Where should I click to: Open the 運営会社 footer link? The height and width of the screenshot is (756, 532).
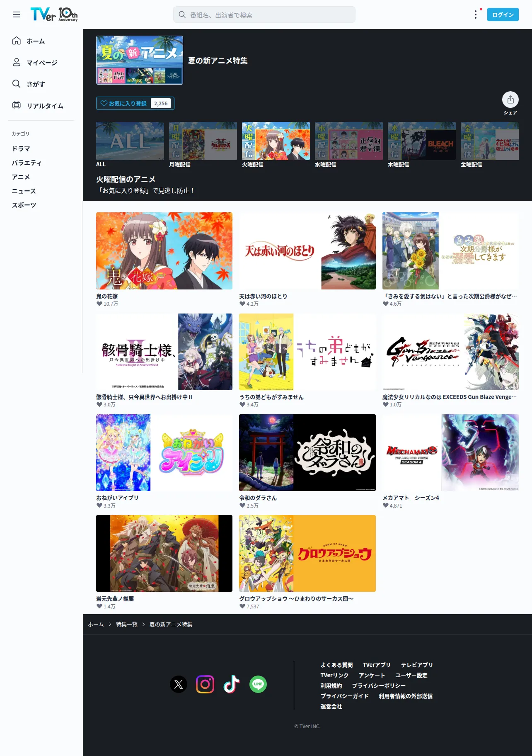(331, 706)
